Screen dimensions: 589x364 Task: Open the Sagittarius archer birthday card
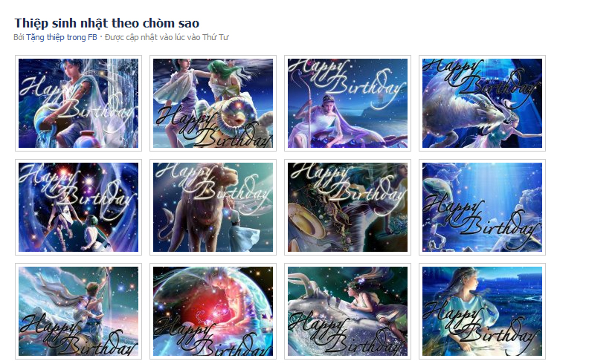(x=79, y=311)
